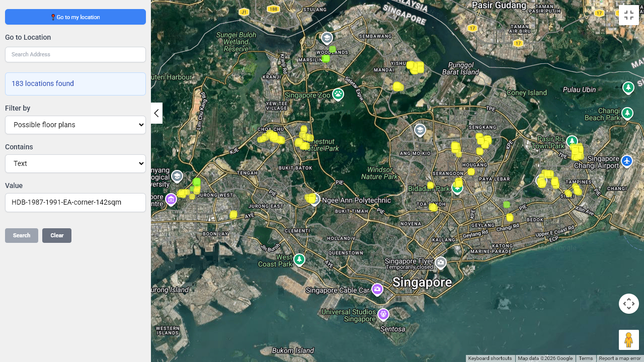
Task: Exit fullscreen map view
Action: 628,15
